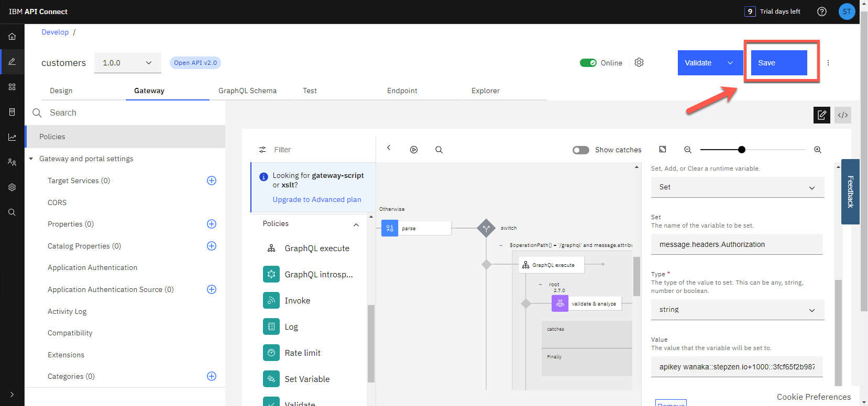Click the canvas zoom slider handle
The image size is (868, 406).
tap(741, 150)
